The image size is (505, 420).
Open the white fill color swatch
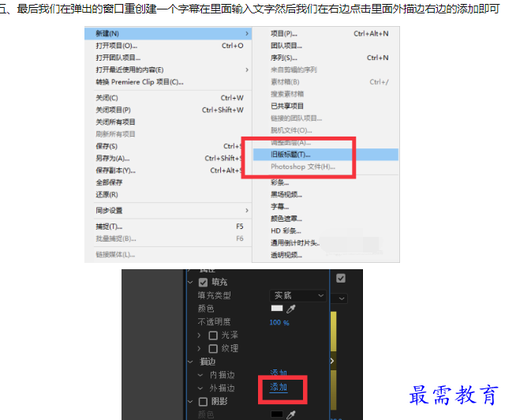pos(277,309)
